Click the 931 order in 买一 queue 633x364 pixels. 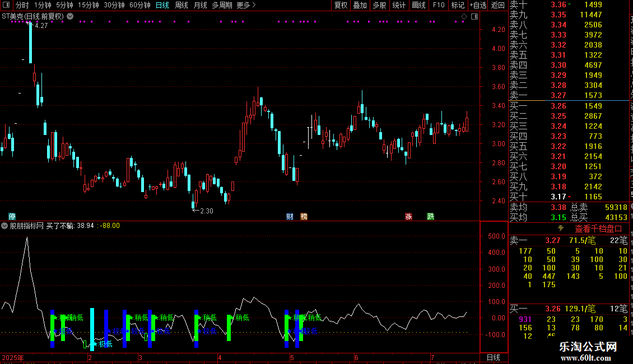(x=525, y=319)
